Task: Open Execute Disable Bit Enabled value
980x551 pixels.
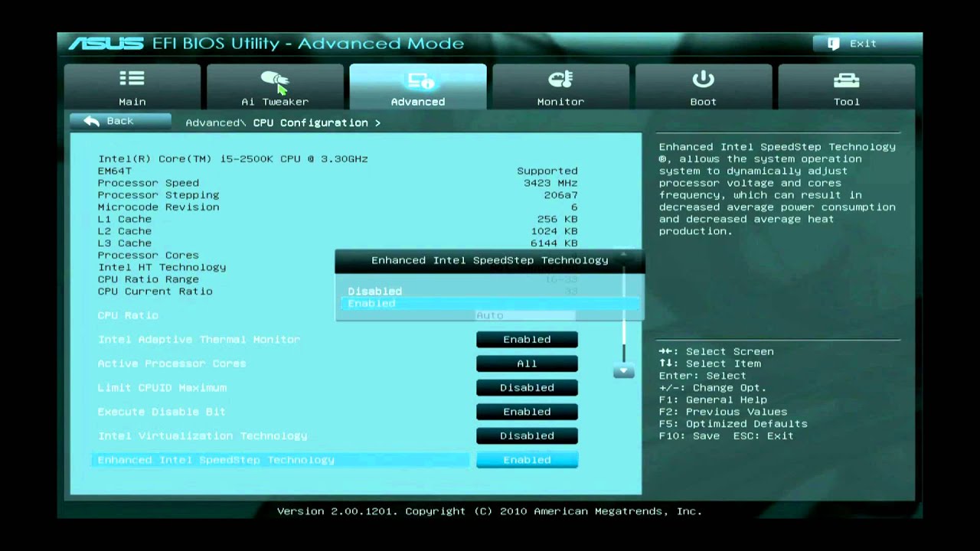Action: tap(527, 412)
